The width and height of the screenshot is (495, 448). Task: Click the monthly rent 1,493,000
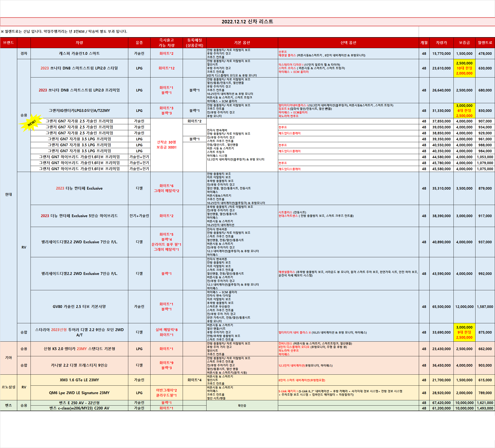point(485,408)
